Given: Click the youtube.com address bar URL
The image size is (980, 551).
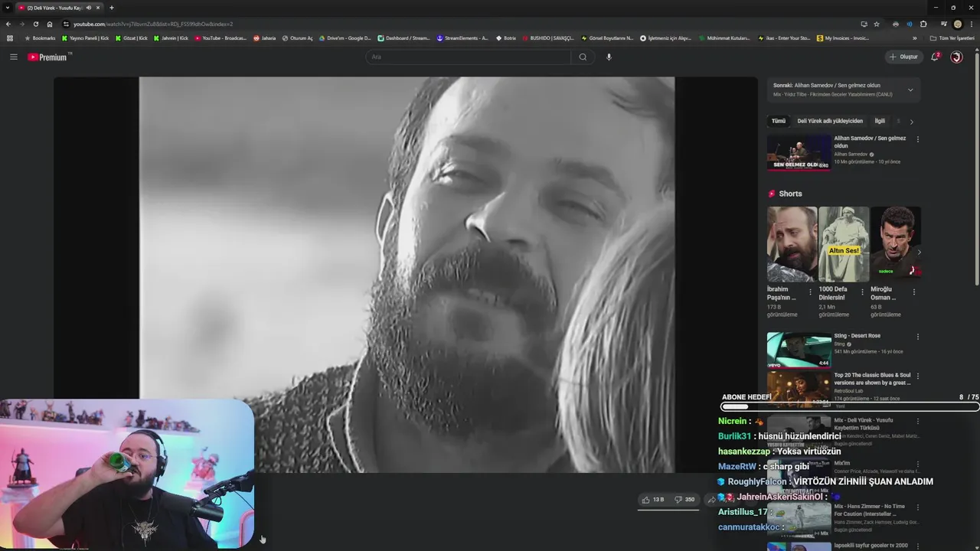Looking at the screenshot, I should click(153, 24).
